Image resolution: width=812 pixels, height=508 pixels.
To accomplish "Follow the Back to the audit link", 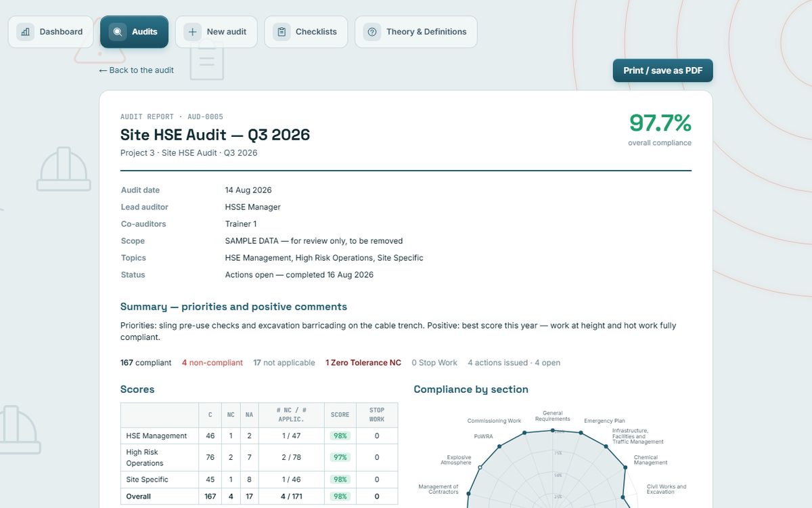I will tap(137, 70).
